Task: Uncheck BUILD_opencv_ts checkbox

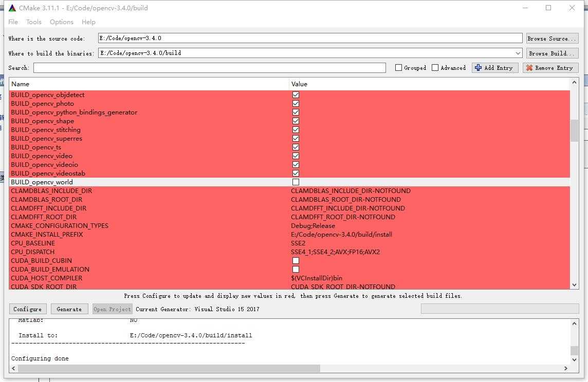Action: (x=296, y=147)
